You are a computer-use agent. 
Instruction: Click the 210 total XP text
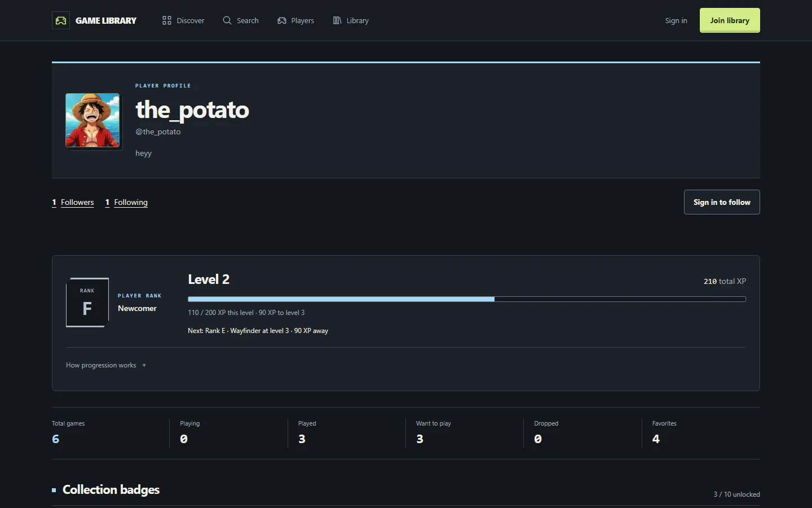click(x=725, y=281)
